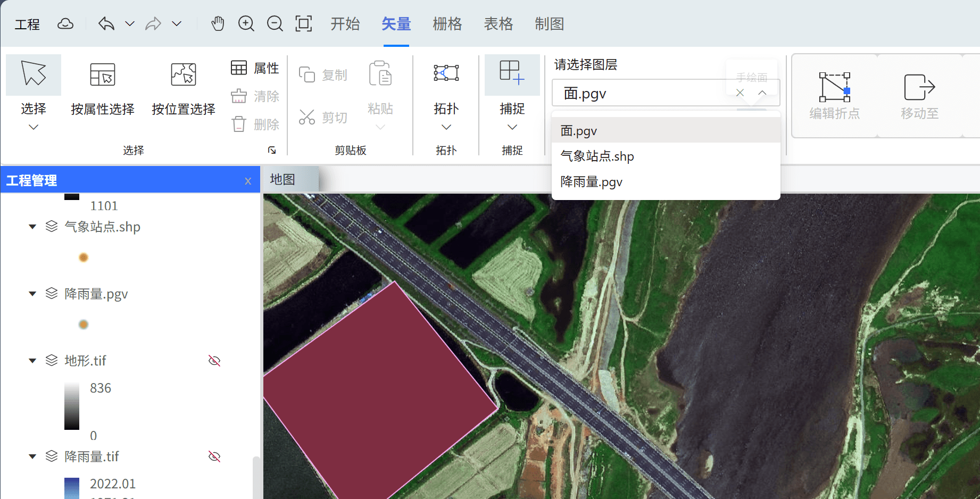Viewport: 980px width, 499px height.
Task: Click the zoom in magnifier icon
Action: (x=246, y=24)
